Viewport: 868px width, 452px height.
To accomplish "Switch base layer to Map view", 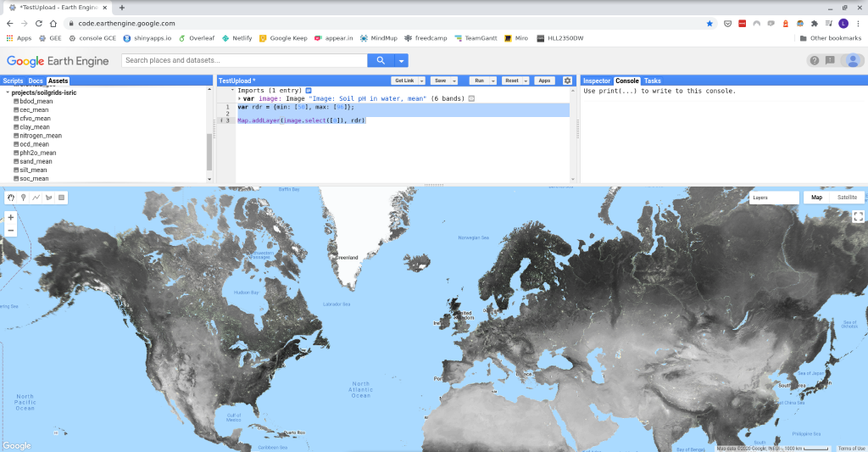I will tap(816, 198).
